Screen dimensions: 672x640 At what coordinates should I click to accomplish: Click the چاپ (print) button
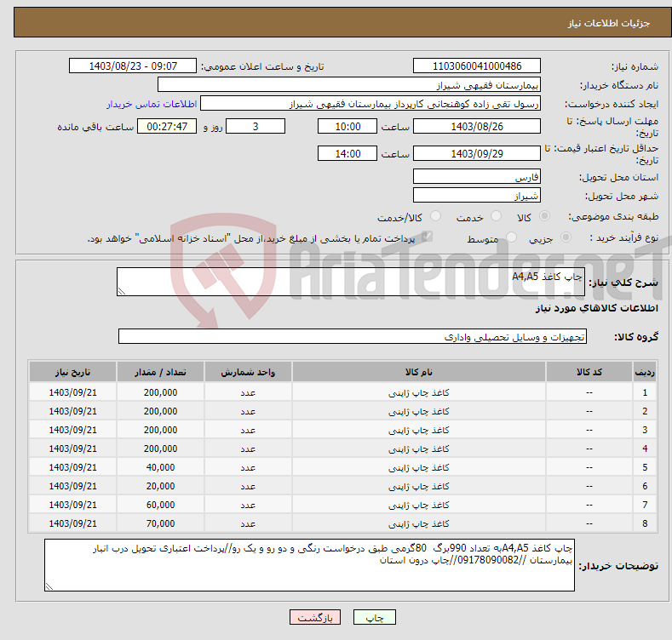(374, 617)
